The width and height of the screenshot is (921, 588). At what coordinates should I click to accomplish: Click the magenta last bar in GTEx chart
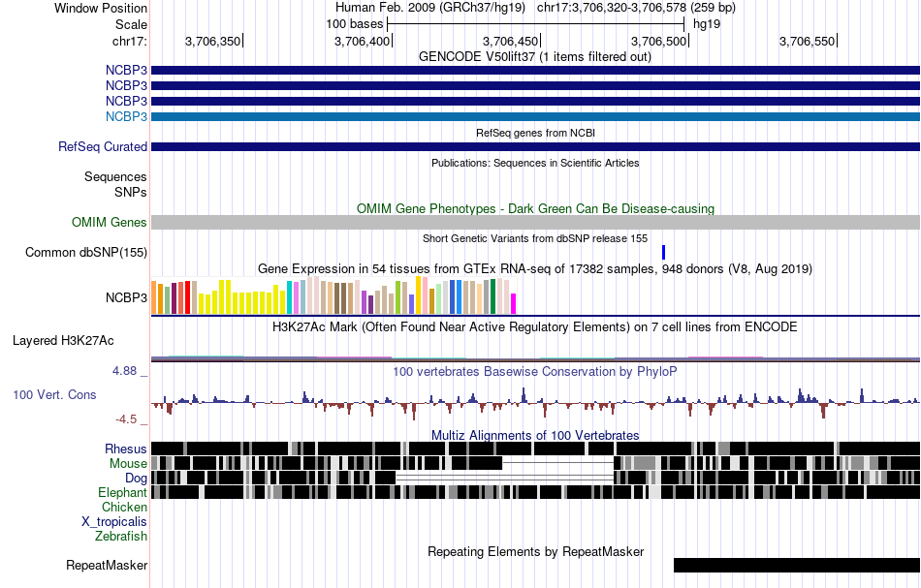point(513,304)
